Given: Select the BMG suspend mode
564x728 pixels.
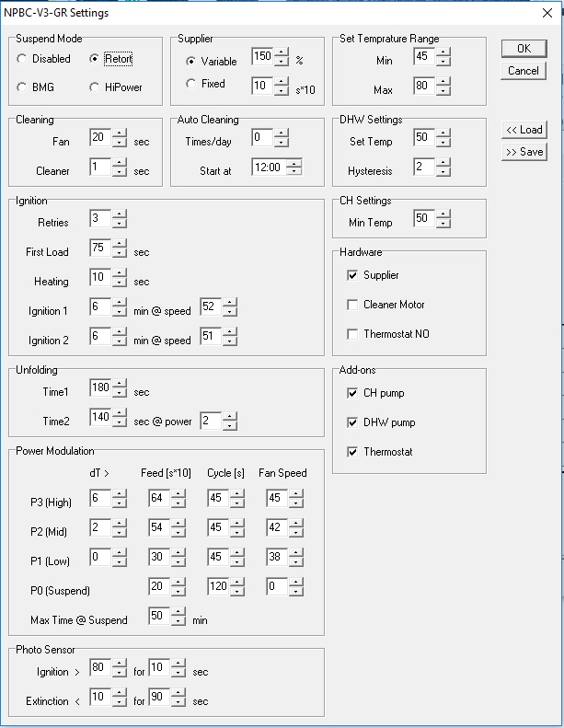Looking at the screenshot, I should coord(22,87).
